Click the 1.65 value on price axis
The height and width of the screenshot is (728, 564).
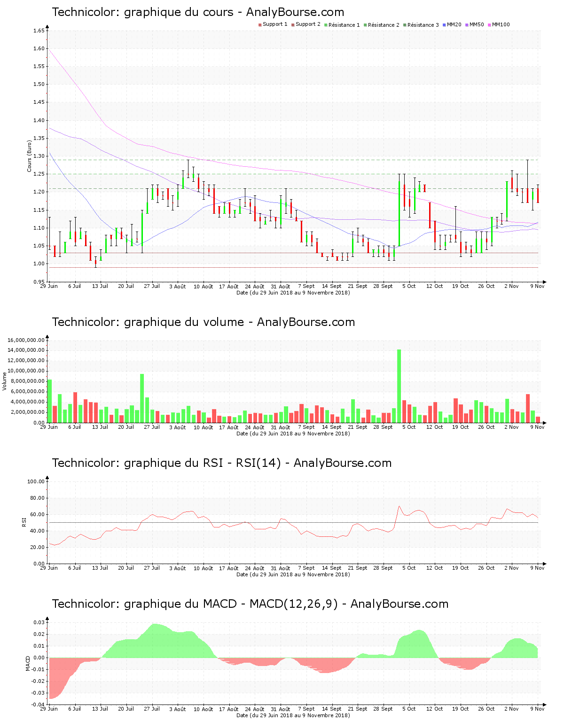coord(39,31)
